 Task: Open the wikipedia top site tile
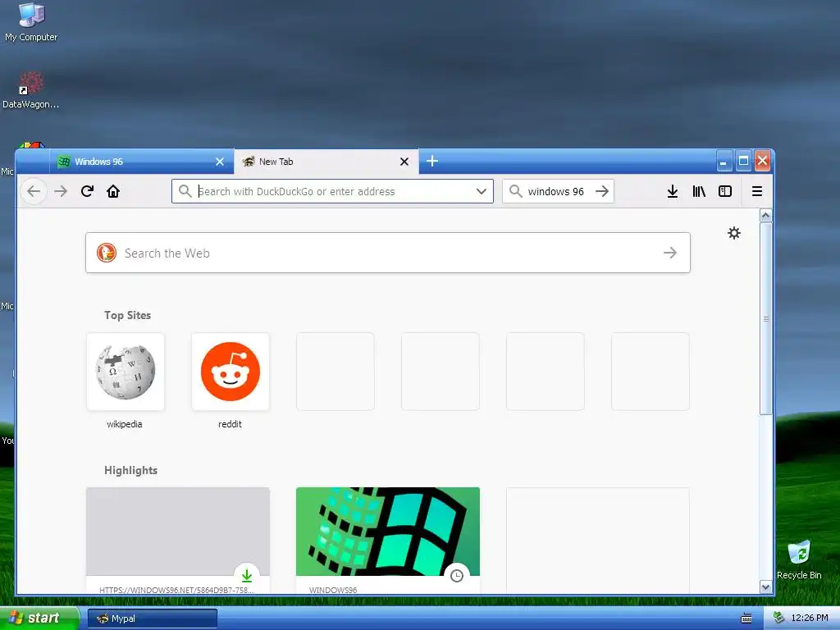(x=126, y=372)
